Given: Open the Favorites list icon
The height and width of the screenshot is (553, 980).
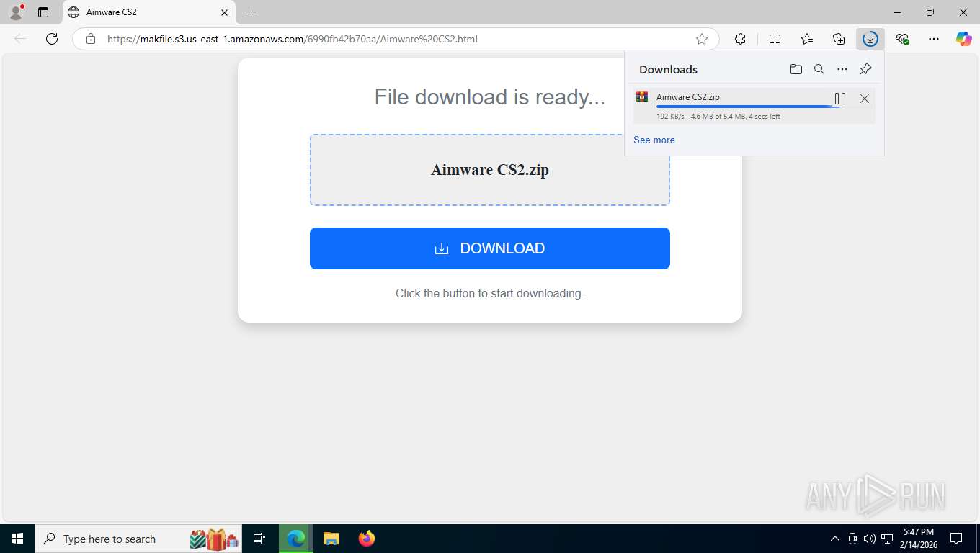Looking at the screenshot, I should tap(807, 39).
